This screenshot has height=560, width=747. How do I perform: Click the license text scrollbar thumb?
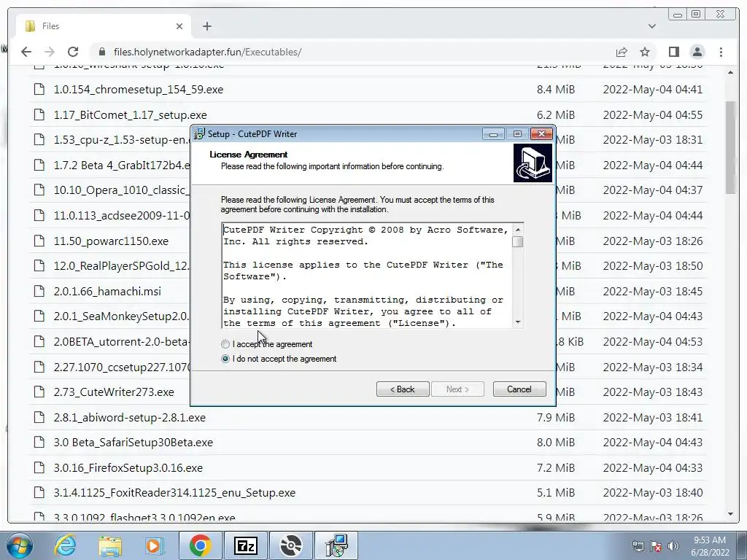coord(518,242)
